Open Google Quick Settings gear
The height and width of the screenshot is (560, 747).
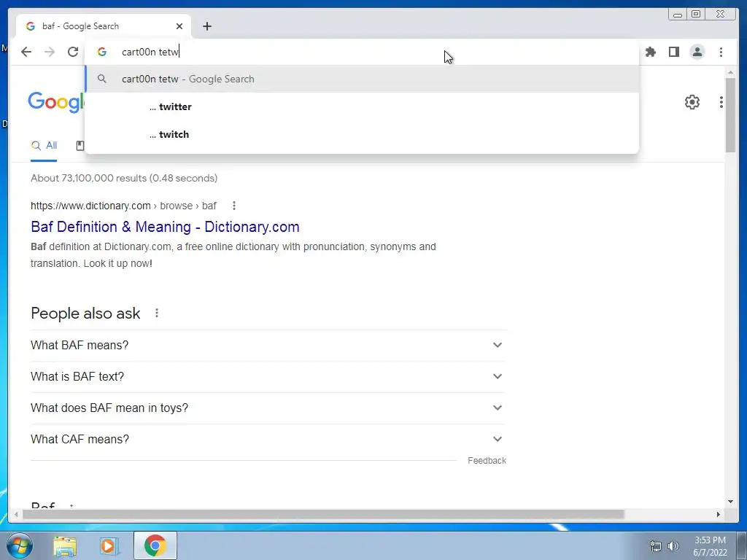coord(692,102)
